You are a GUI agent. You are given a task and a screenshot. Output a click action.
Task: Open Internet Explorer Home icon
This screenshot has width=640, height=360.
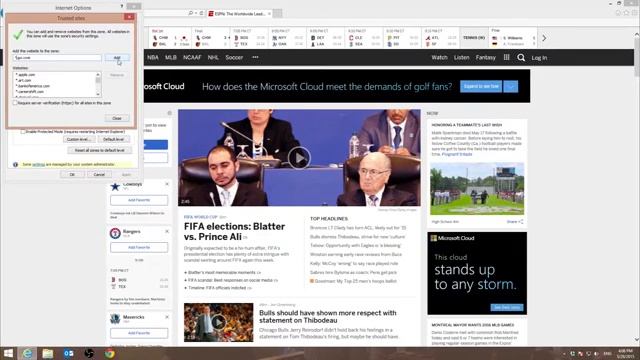pyautogui.click(x=618, y=13)
